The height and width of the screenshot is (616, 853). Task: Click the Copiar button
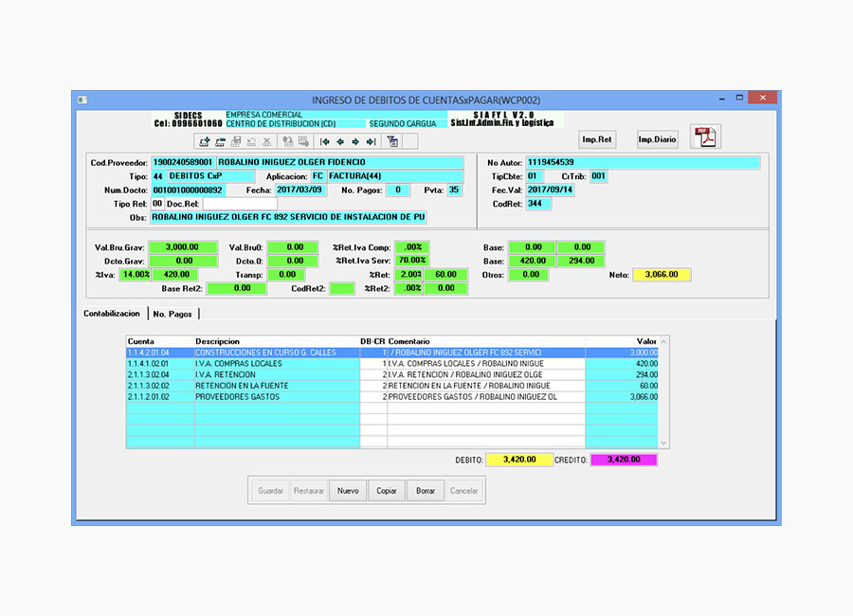click(x=387, y=491)
